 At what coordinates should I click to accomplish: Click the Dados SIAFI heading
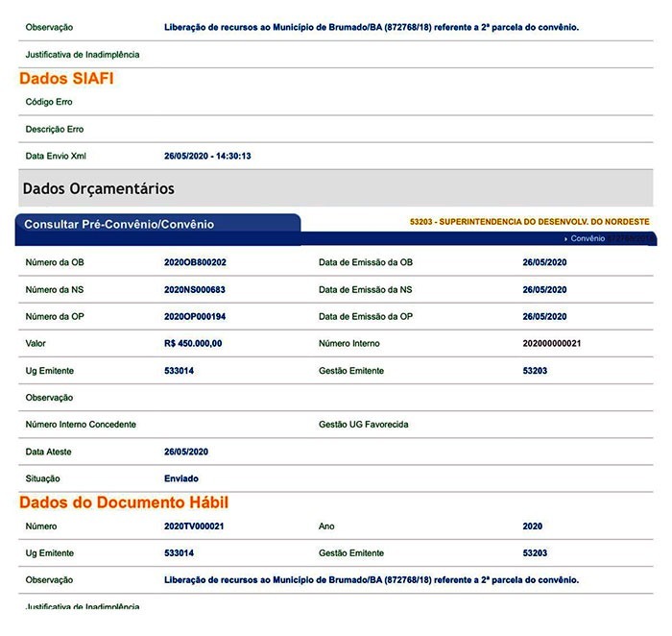point(66,79)
